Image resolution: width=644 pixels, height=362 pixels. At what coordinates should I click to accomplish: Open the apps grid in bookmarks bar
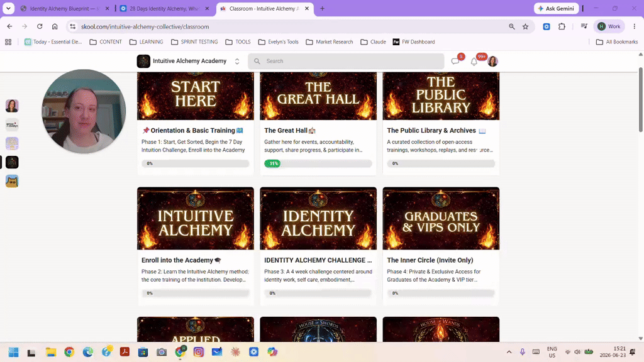coord(8,42)
